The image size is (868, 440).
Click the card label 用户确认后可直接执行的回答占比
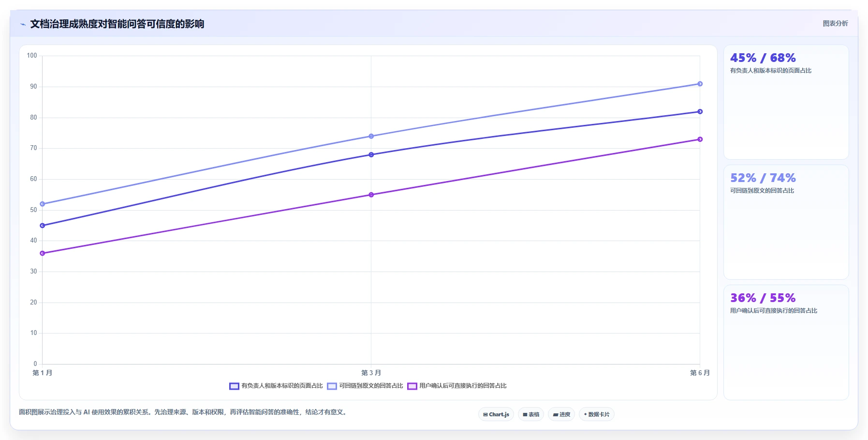pyautogui.click(x=774, y=311)
